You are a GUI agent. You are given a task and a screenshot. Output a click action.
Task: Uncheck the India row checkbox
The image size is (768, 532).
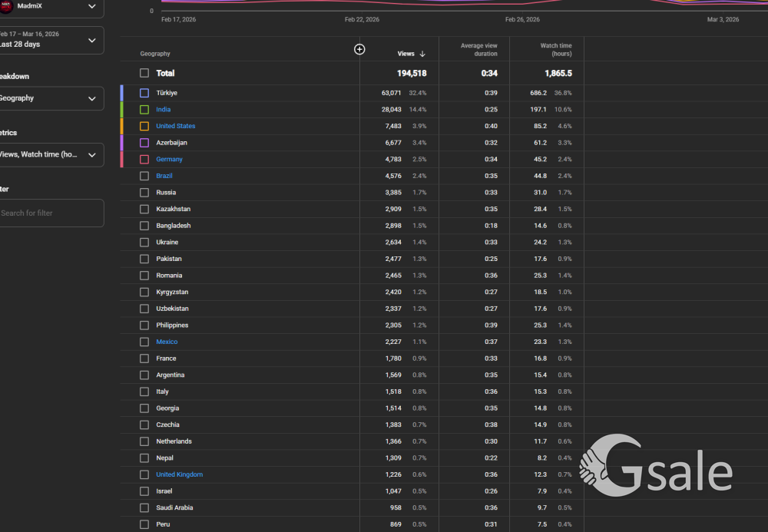pos(144,110)
